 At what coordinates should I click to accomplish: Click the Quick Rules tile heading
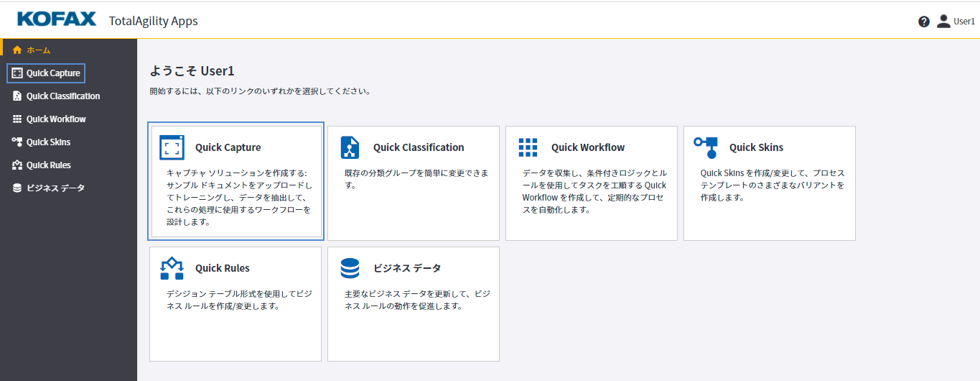coord(222,268)
